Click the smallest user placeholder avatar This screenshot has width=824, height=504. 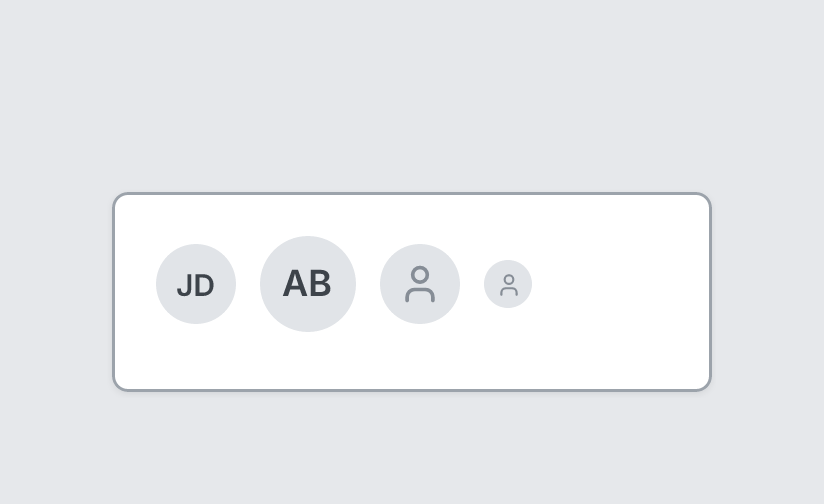coord(508,284)
